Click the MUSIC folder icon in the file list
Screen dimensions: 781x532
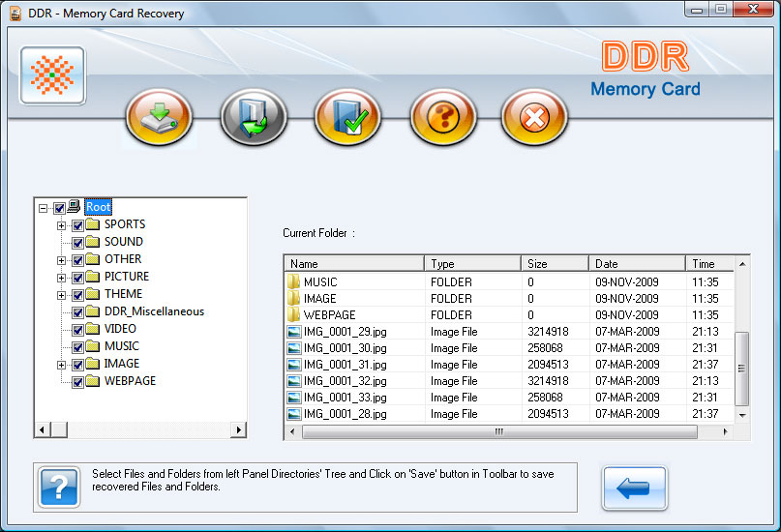[x=294, y=281]
